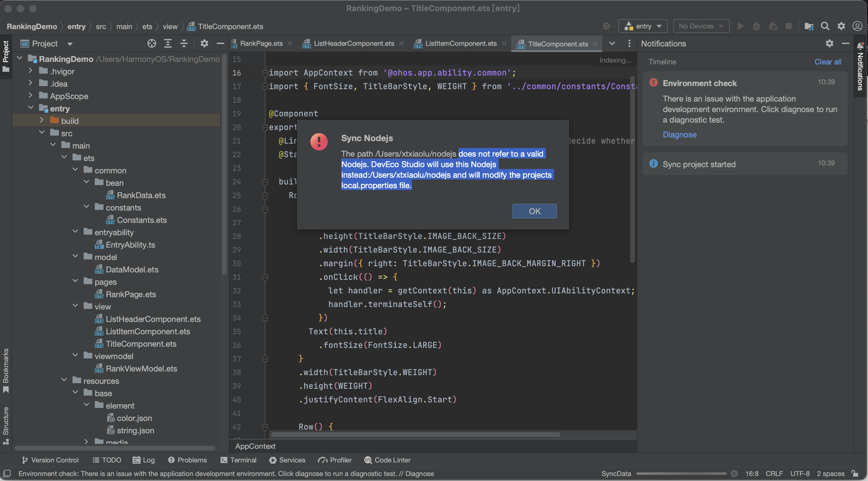Screen dimensions: 868x481
Task: Open the Terminal tool window
Action: [x=238, y=460]
